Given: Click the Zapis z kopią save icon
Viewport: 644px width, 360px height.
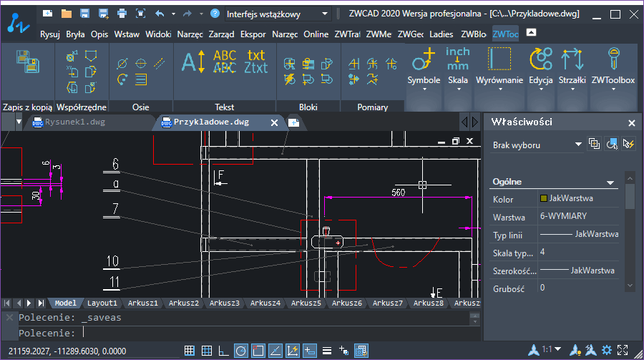Looking at the screenshot, I should [x=27, y=62].
